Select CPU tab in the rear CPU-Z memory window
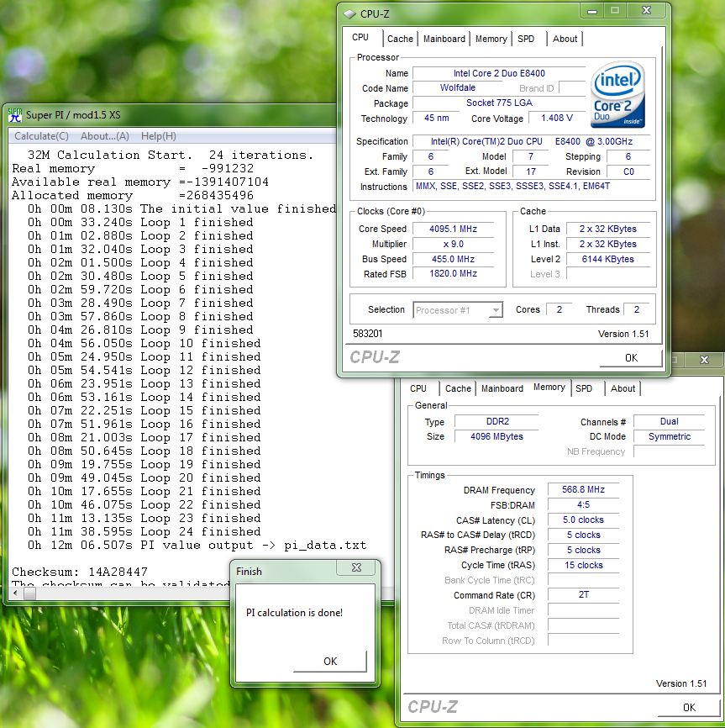This screenshot has height=728, width=725. tap(418, 388)
